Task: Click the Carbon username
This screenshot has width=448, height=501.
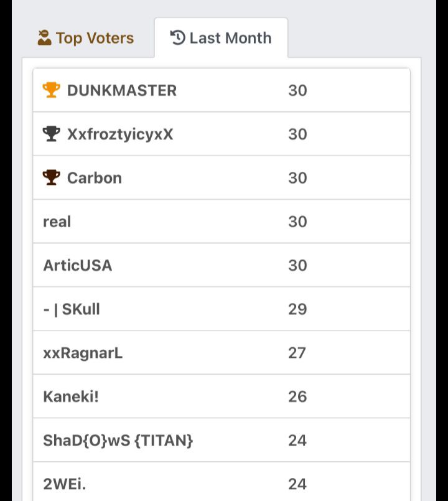Action: click(95, 178)
